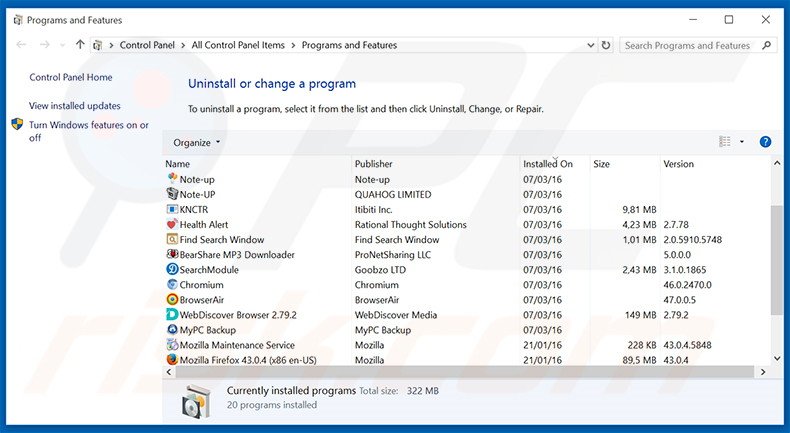Expand the chevron after Control Panel breadcrumb
This screenshot has height=433, width=790.
pos(183,45)
